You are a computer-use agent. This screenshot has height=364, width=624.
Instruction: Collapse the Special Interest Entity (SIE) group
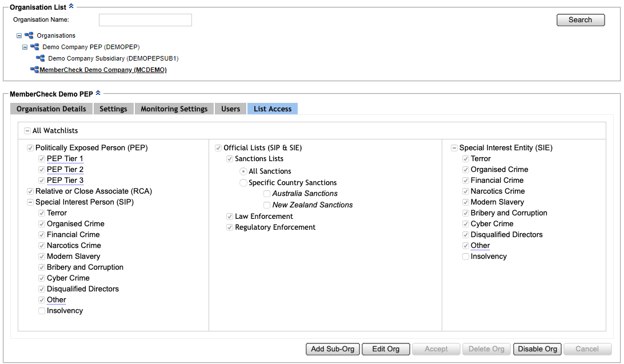454,148
